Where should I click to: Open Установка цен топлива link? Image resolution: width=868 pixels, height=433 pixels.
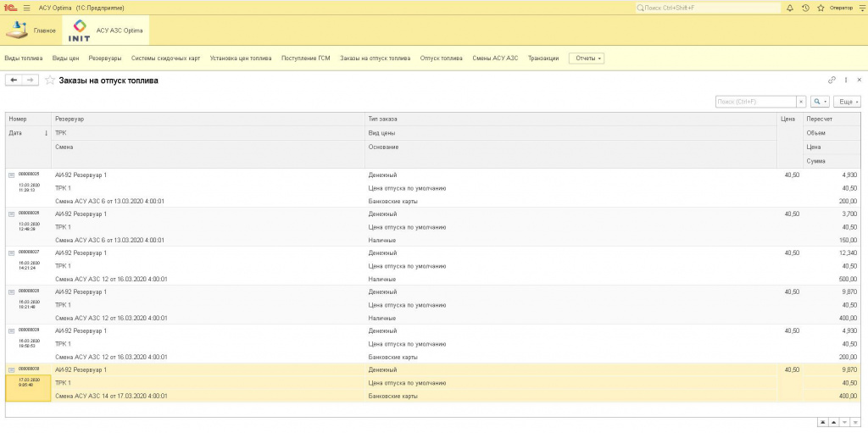(241, 58)
